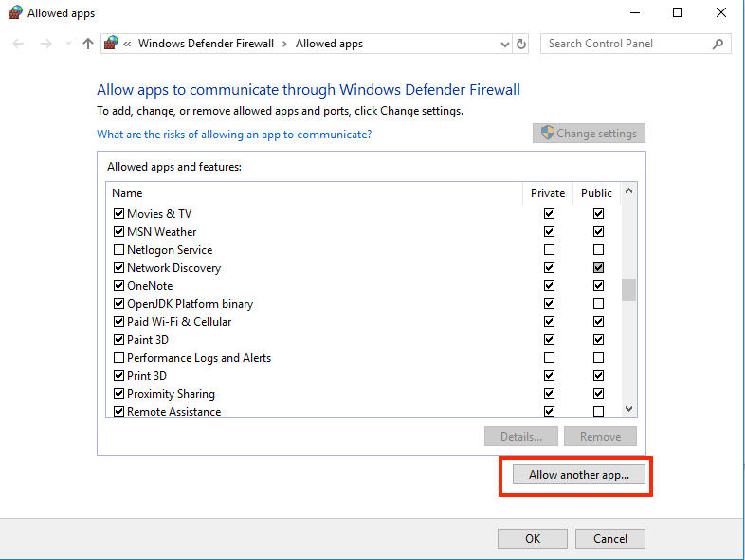Maximize the Allowed apps window
Viewport: 745px width, 560px height.
678,13
